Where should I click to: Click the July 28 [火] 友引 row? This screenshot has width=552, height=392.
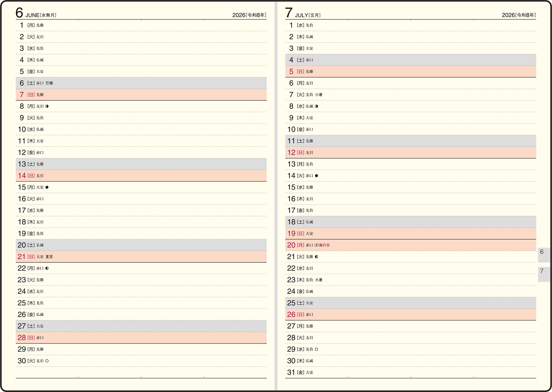tap(411, 338)
